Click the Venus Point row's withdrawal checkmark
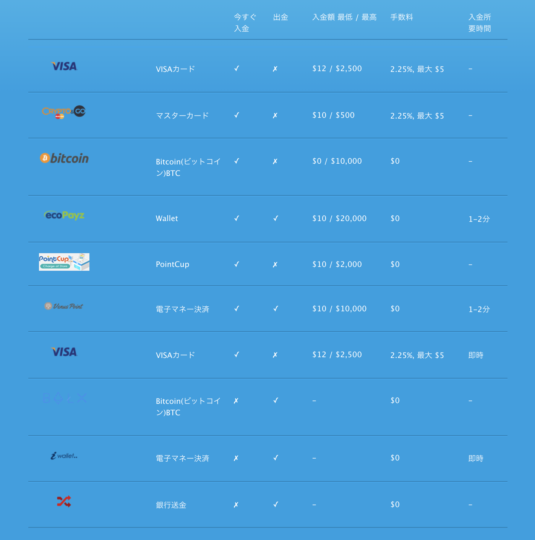This screenshot has height=540, width=535. pyautogui.click(x=276, y=309)
